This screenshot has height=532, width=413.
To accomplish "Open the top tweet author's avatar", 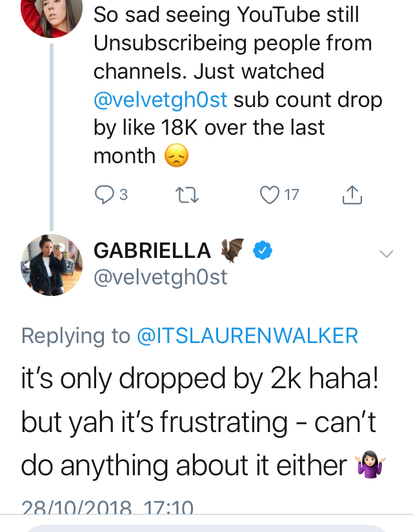I will pyautogui.click(x=52, y=14).
